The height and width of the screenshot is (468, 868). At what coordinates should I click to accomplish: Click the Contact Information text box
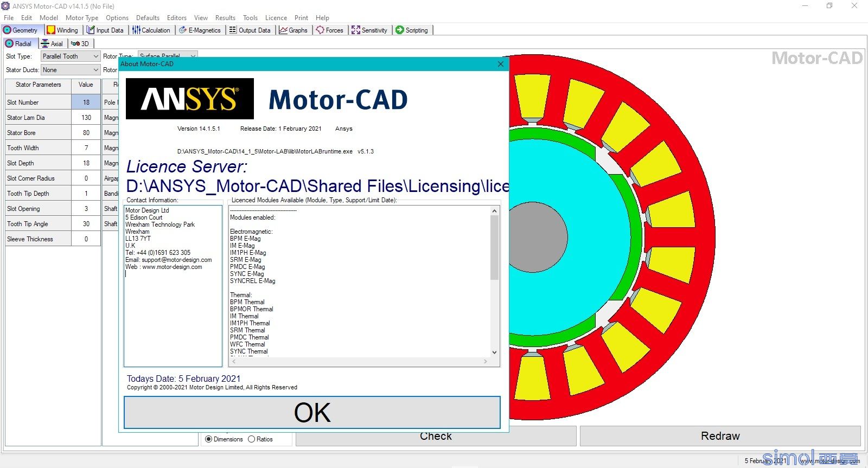173,286
